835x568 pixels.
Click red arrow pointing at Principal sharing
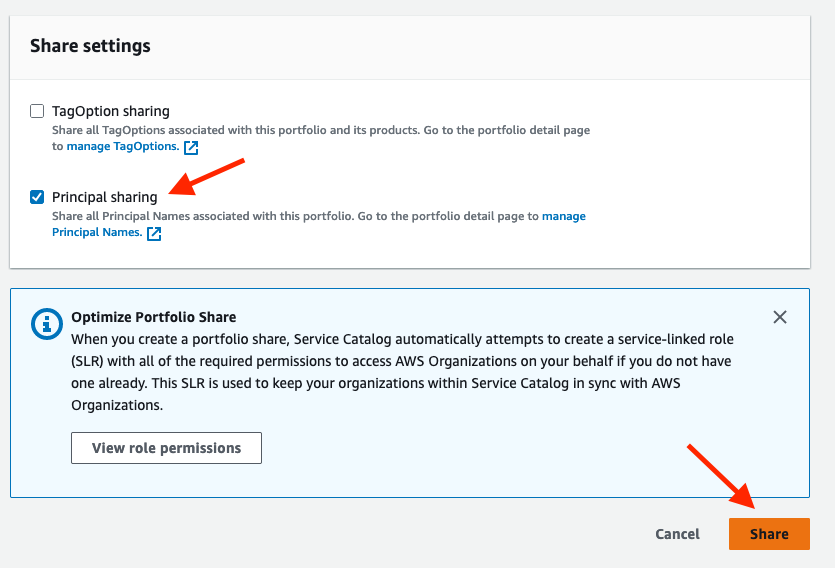click(207, 177)
